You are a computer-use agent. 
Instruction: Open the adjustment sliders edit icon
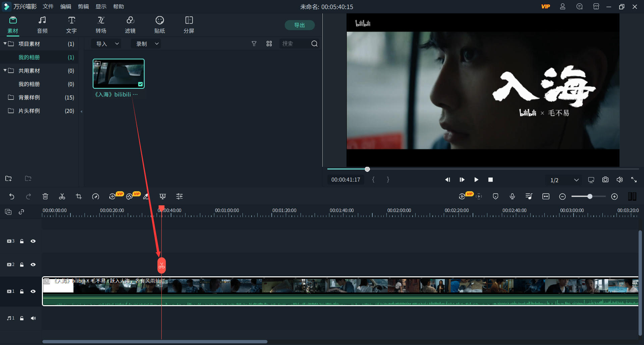179,197
